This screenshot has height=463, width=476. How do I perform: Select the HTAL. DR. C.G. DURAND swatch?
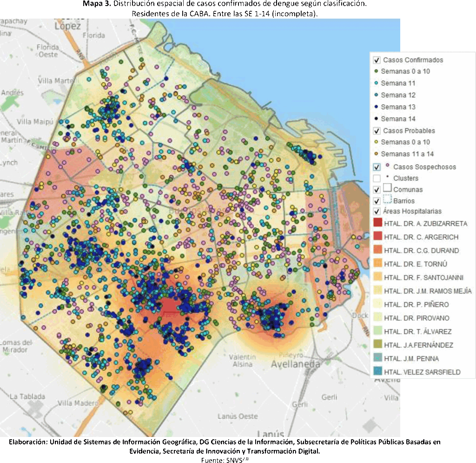tap(377, 250)
